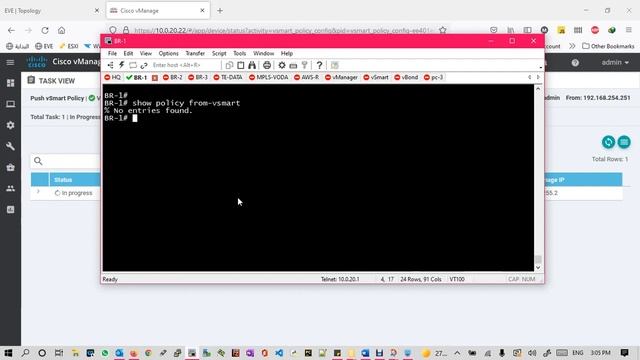Image resolution: width=640 pixels, height=360 pixels.
Task: Open Firefox hamburger application menu
Action: coord(629,30)
